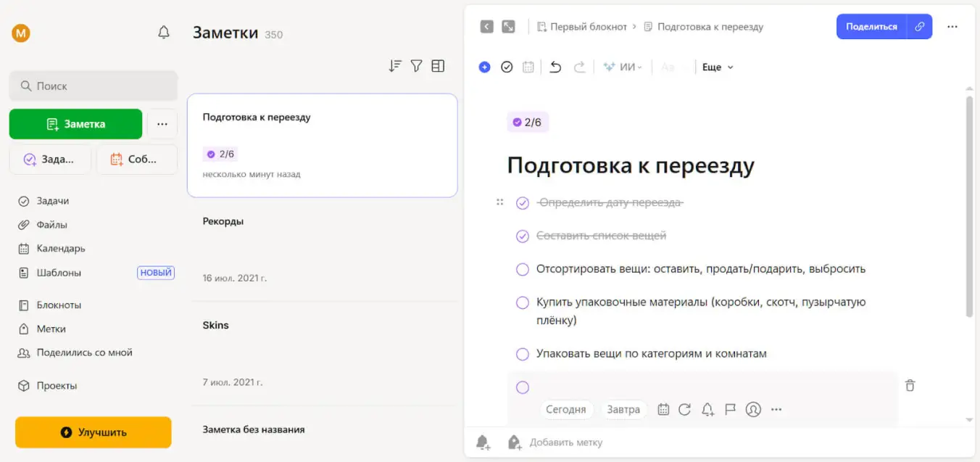This screenshot has width=980, height=462.
Task: Click the notifications bell icon
Action: 164,33
